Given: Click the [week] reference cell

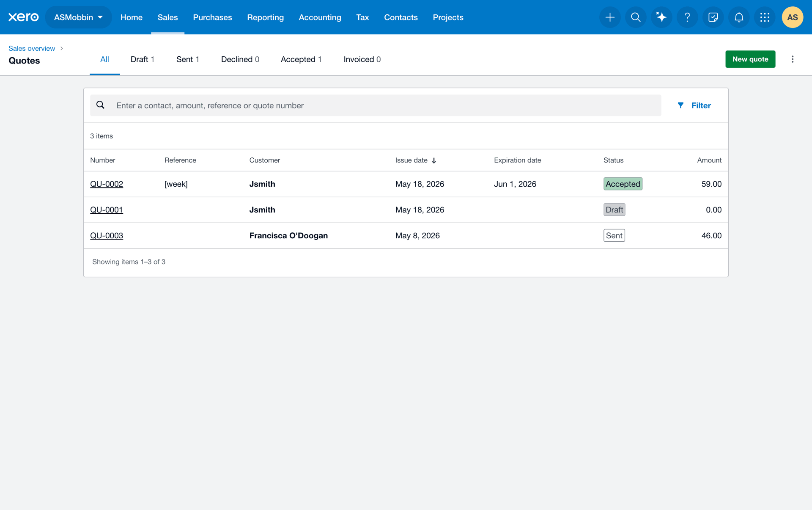Looking at the screenshot, I should click(x=176, y=184).
